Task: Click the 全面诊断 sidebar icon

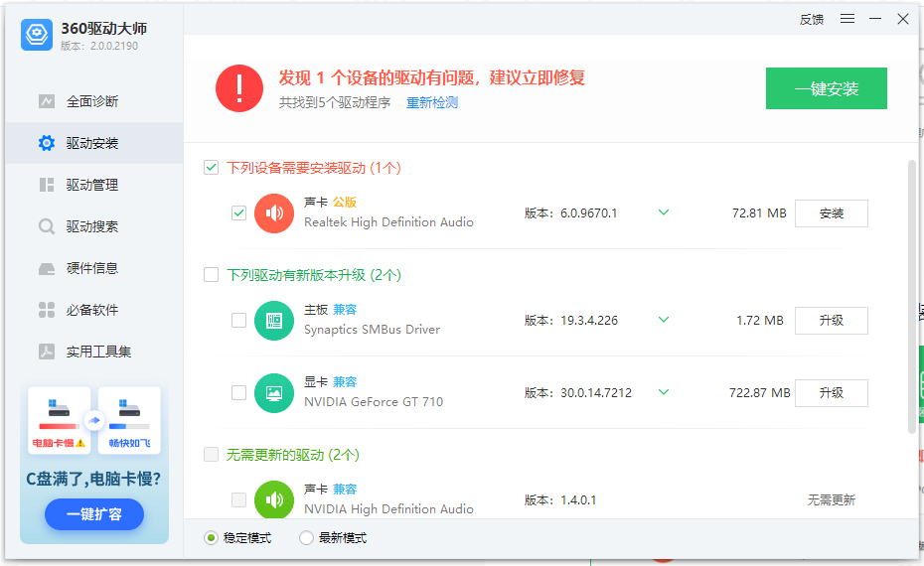Action: pos(47,101)
